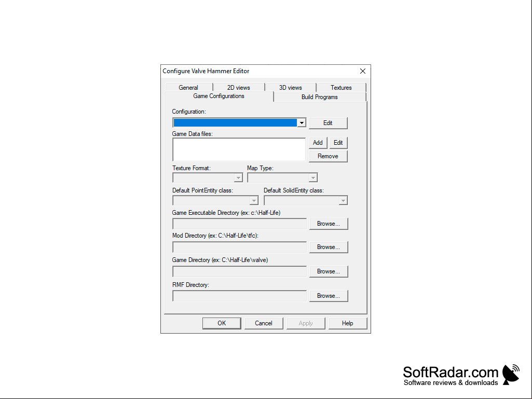The height and width of the screenshot is (399, 532).
Task: Confirm settings with the OK button
Action: click(x=222, y=323)
